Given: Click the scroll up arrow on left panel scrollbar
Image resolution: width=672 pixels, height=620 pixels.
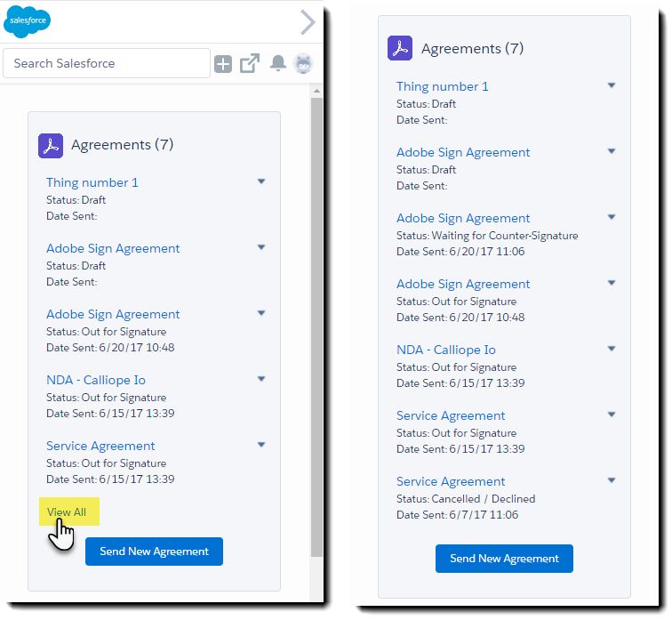Looking at the screenshot, I should click(x=316, y=91).
